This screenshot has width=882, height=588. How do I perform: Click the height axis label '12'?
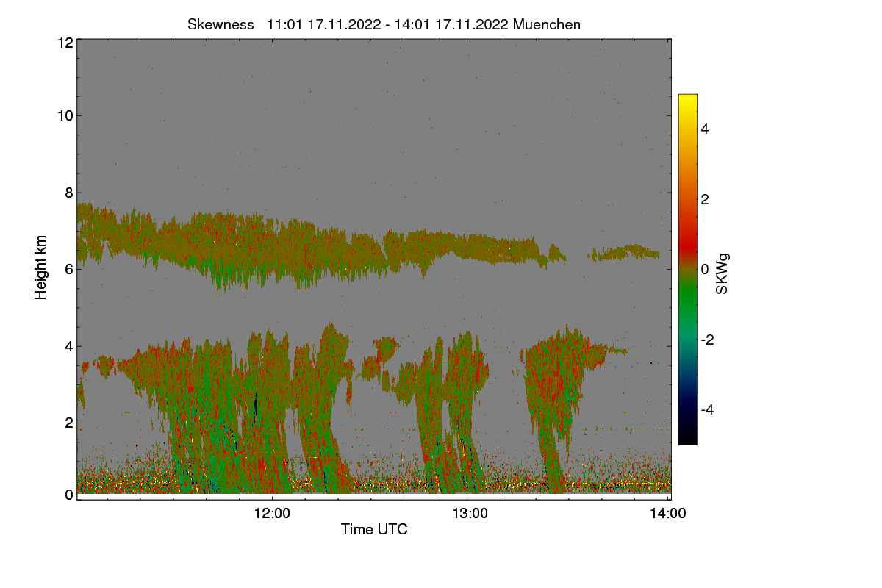pyautogui.click(x=65, y=43)
